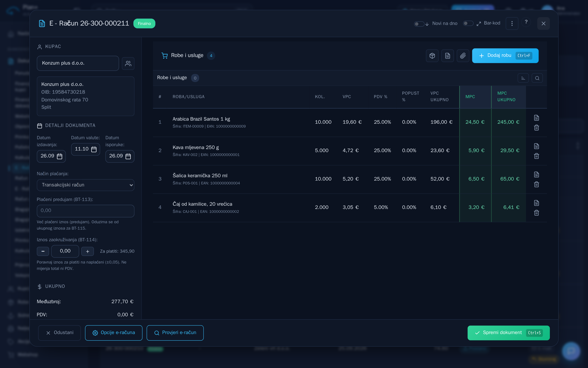Click Dodaj robu button
588x368 pixels.
pos(505,56)
